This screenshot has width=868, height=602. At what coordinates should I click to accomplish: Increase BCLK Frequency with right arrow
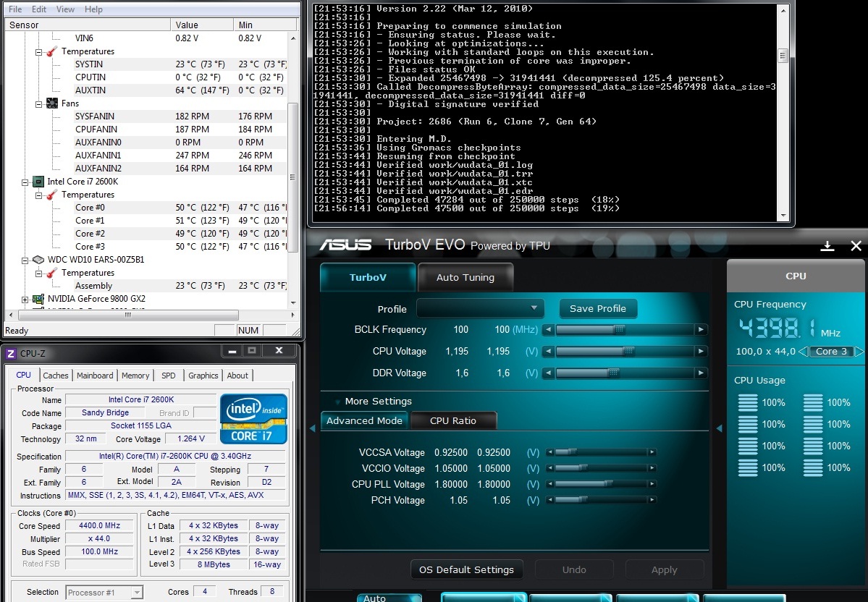701,329
